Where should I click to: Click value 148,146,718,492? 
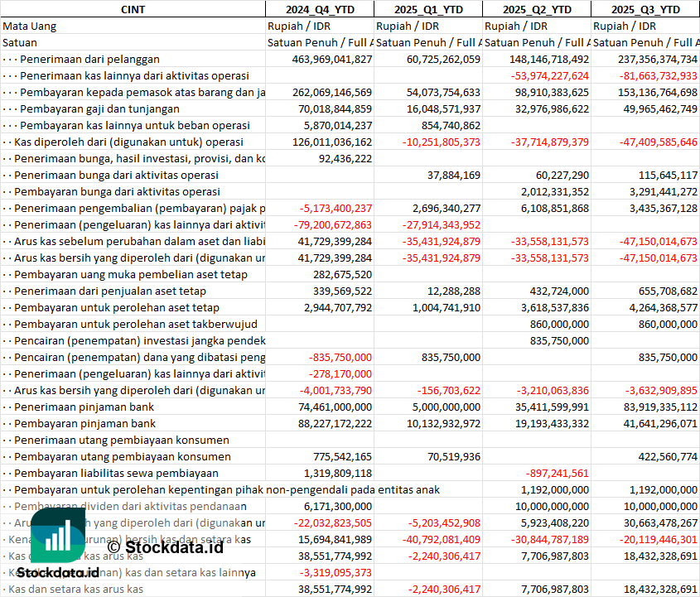549,60
